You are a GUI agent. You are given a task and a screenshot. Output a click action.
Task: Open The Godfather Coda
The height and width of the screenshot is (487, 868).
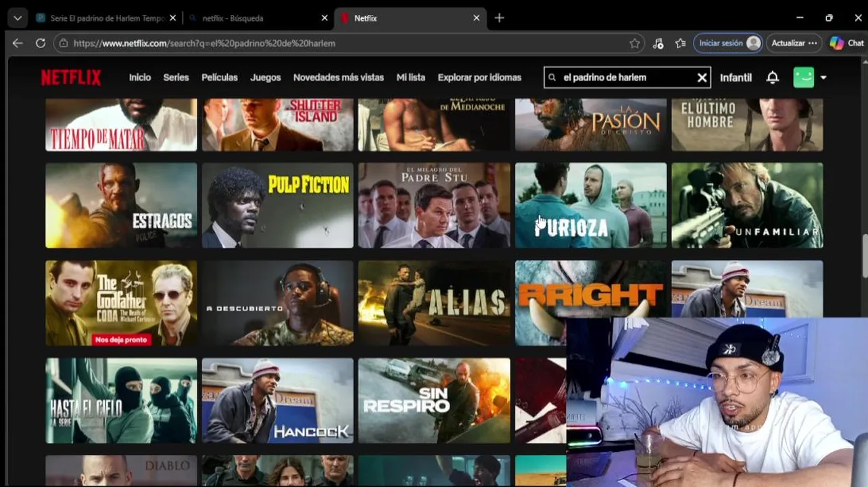coord(121,303)
